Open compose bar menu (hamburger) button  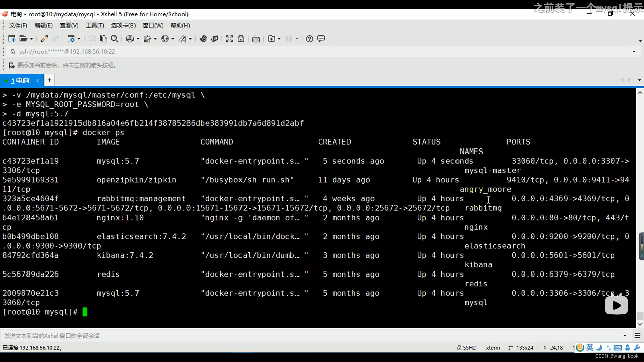(638, 336)
